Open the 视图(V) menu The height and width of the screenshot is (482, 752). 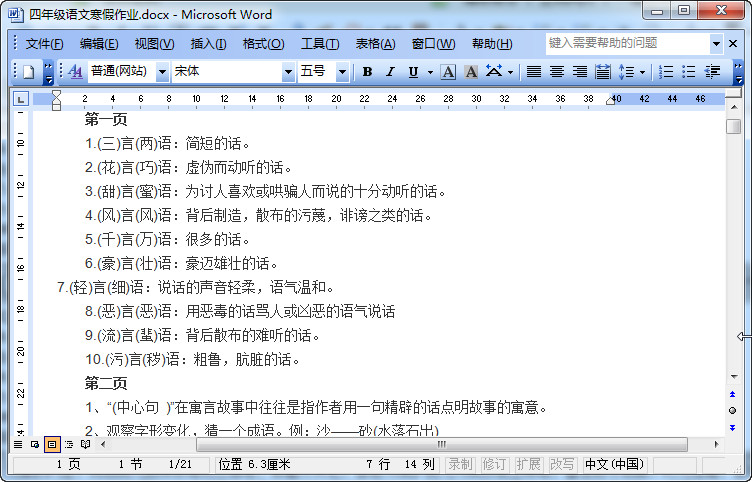pos(154,44)
